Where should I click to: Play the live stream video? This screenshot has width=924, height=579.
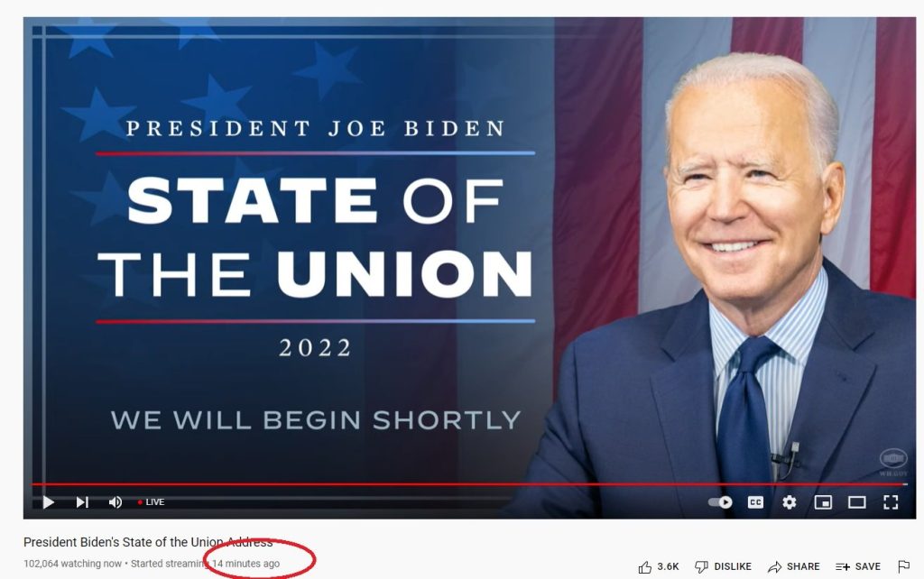49,501
